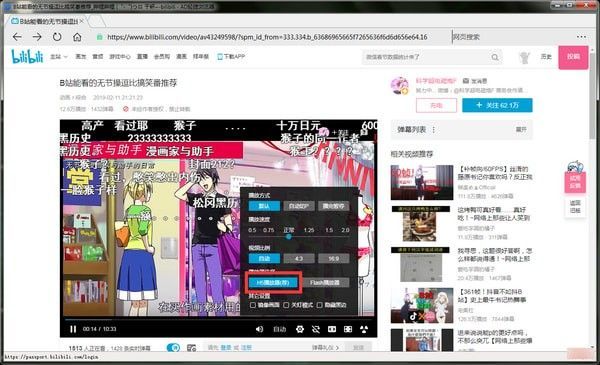Choose the third playback mode option
The height and width of the screenshot is (365, 600).
334,206
